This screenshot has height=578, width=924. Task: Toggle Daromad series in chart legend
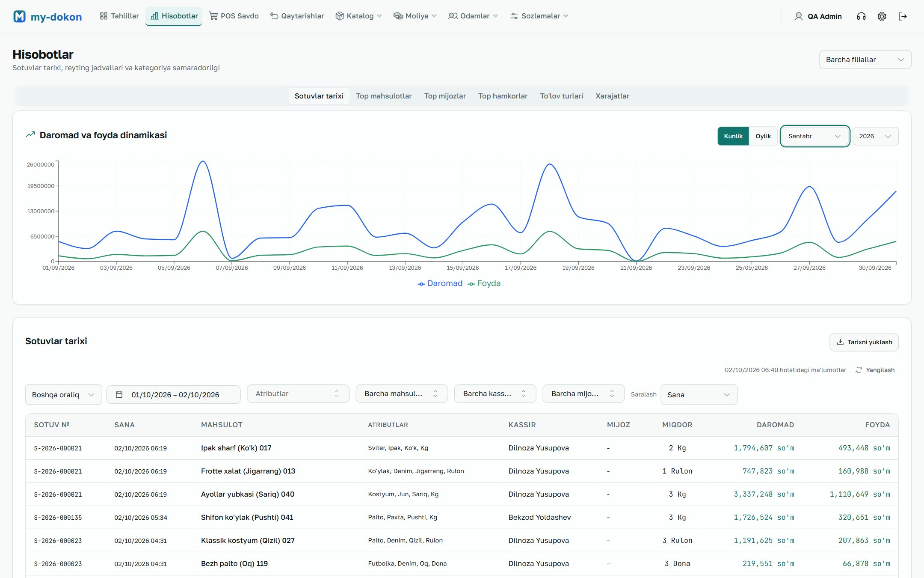[x=440, y=283]
